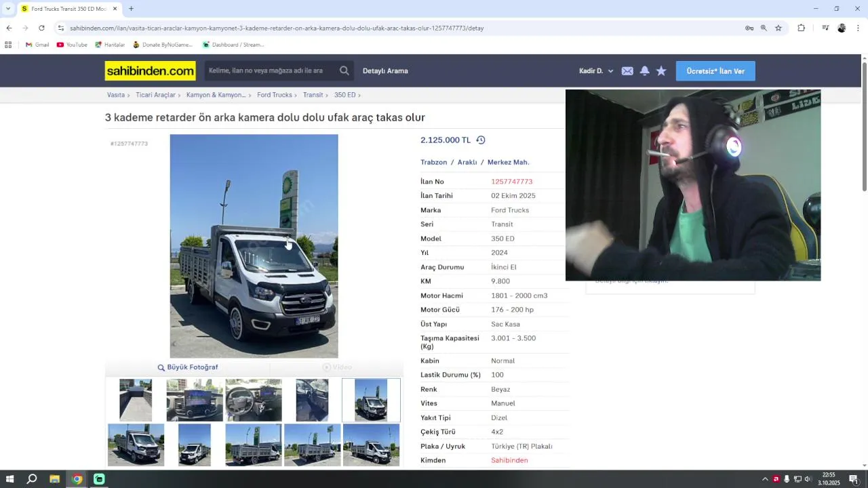Click the volume speaker tray icon

pos(808,479)
